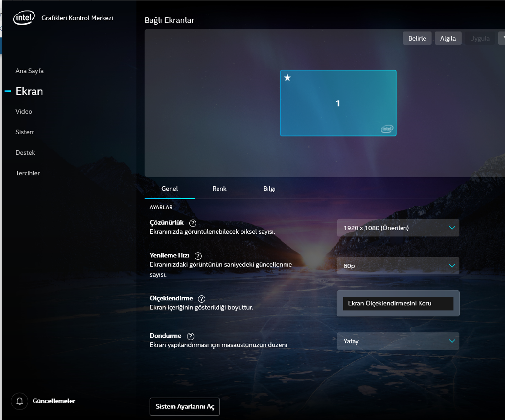Open the Destek section in the sidebar
The image size is (505, 420).
tap(25, 153)
